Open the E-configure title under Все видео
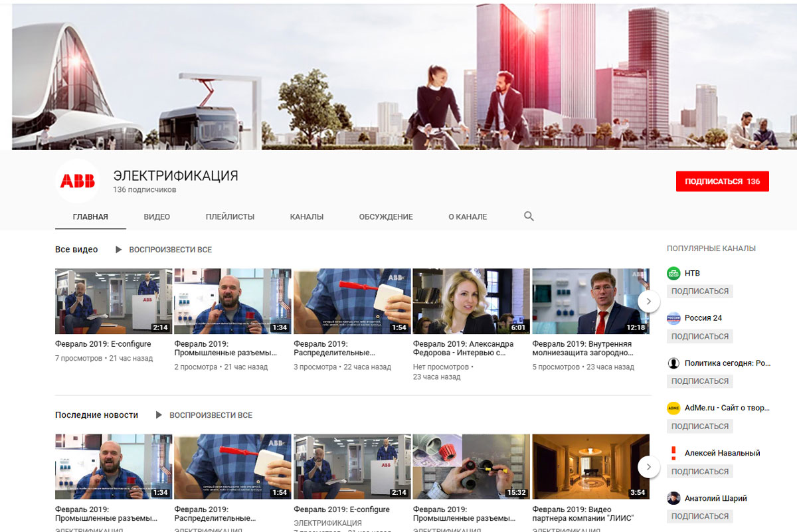 click(x=103, y=344)
